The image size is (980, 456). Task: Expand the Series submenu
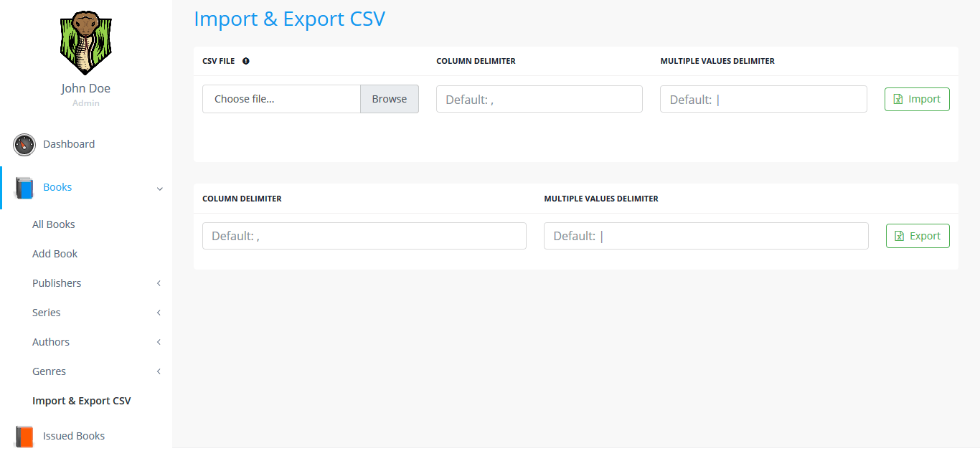pos(159,313)
